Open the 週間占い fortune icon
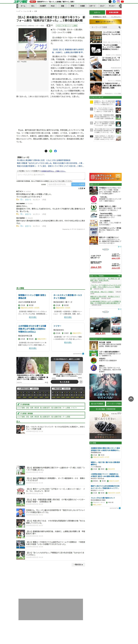The height and width of the screenshot is (644, 138). [x=94, y=368]
